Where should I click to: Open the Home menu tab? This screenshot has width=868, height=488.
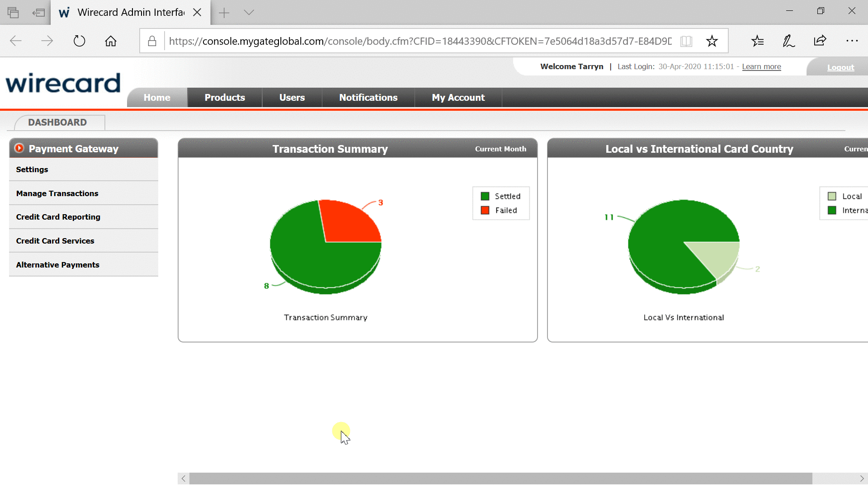click(157, 98)
